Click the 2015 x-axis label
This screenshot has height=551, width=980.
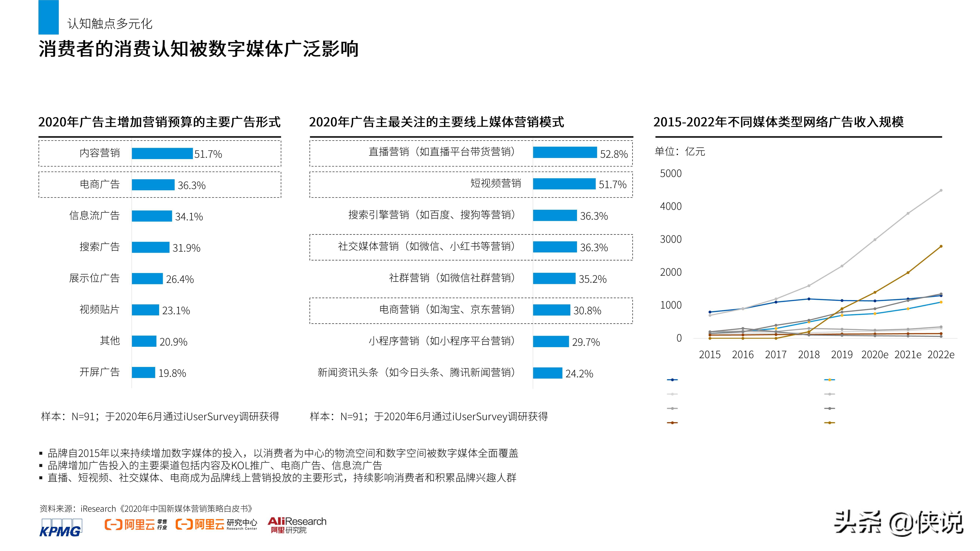pyautogui.click(x=710, y=355)
